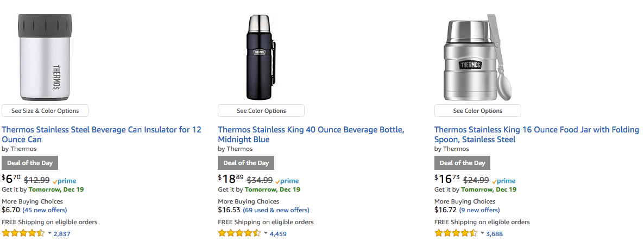Open Thermos Stainless Steel Beverage Can Insulator title
The width and height of the screenshot is (644, 241).
102,135
